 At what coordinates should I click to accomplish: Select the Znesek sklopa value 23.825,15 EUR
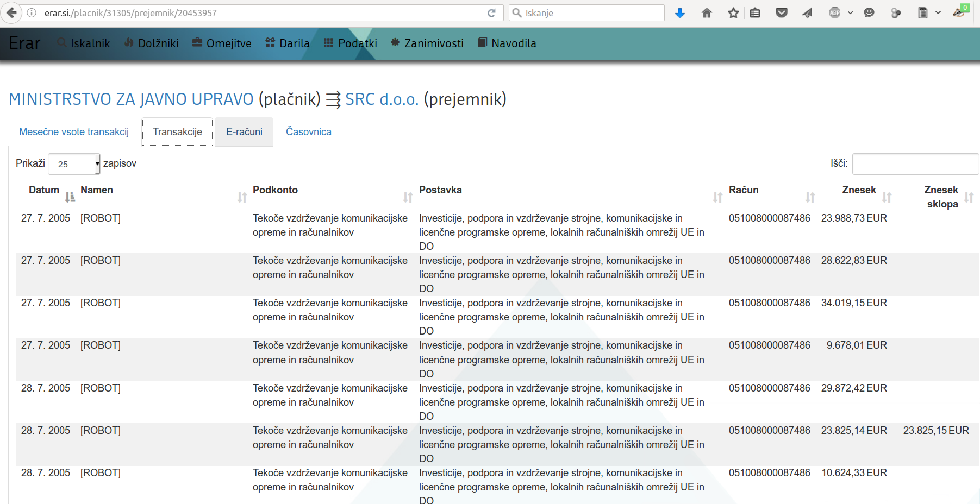[x=936, y=431]
